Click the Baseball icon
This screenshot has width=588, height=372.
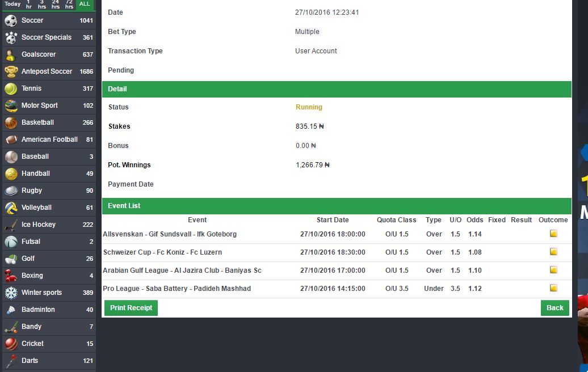pos(11,157)
